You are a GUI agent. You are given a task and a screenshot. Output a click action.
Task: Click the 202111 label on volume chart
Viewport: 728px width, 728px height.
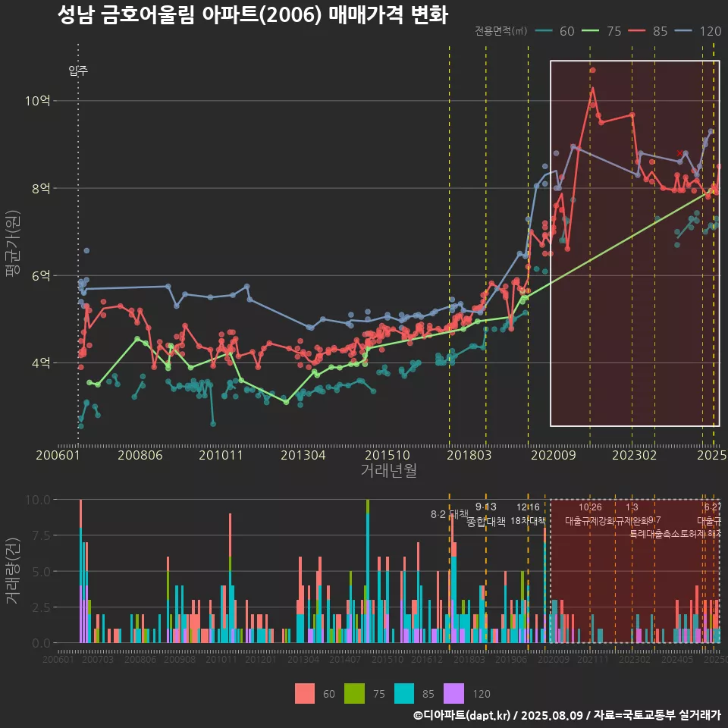pos(592,659)
